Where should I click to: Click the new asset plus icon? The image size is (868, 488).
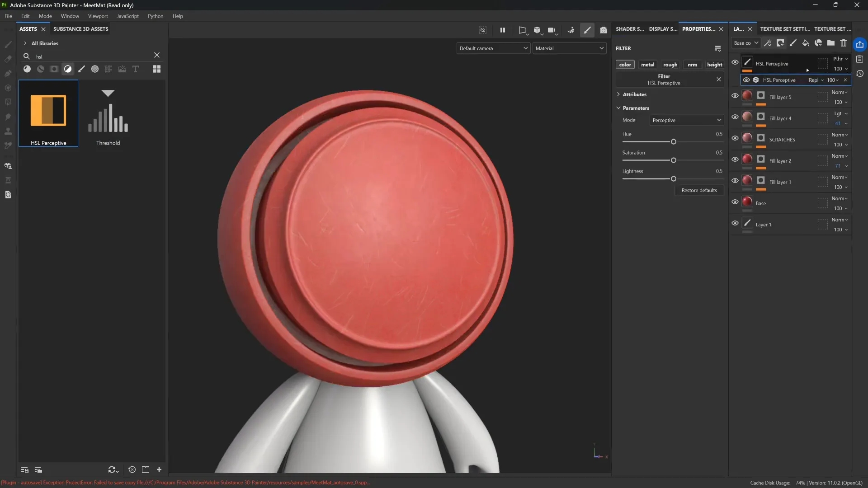159,470
